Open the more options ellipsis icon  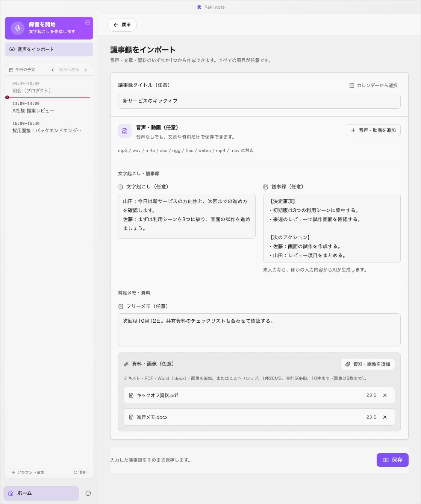coord(88,23)
